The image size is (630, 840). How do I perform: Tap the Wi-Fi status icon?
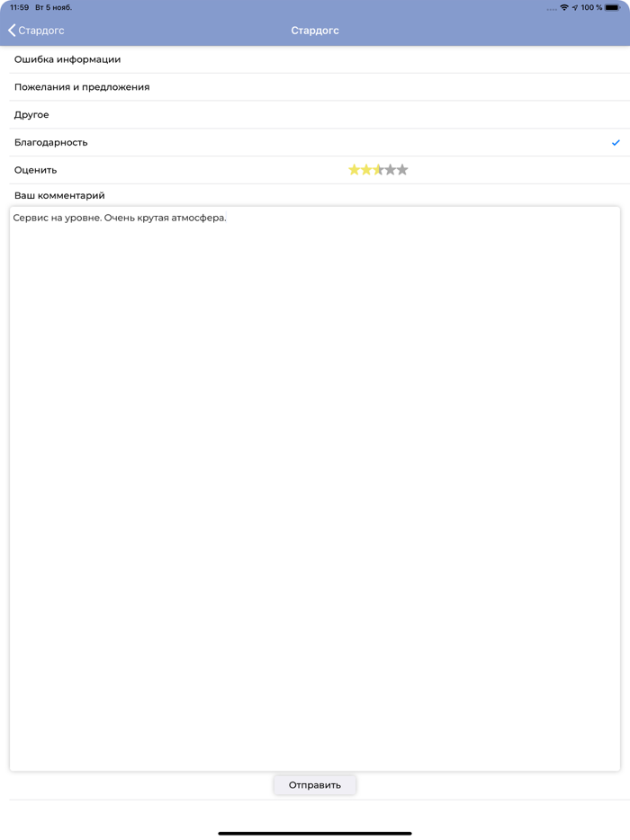(x=564, y=7)
